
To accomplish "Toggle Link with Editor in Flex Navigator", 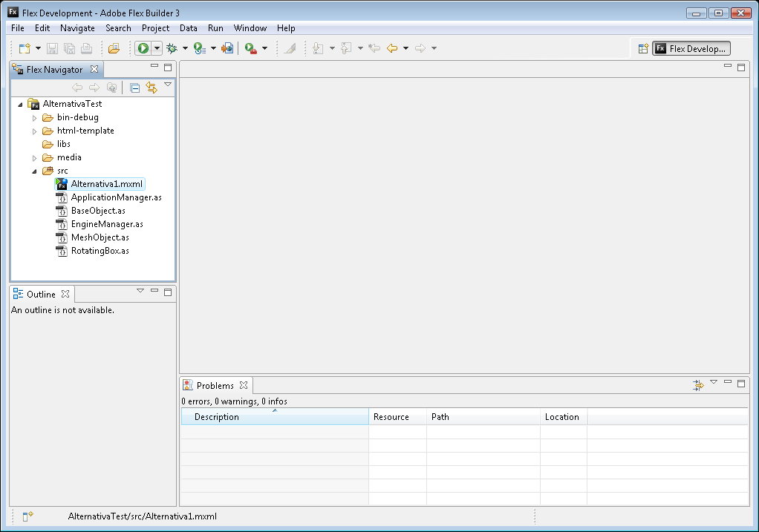I will [x=152, y=88].
